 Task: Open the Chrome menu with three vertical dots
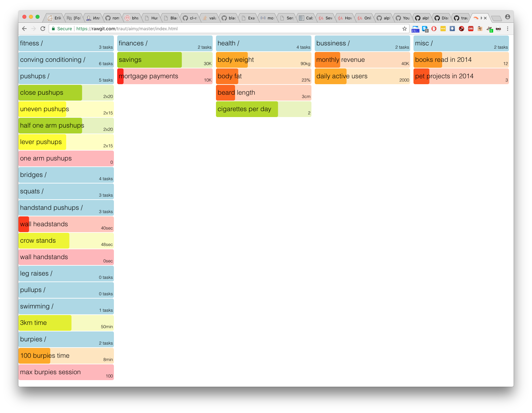pos(508,29)
